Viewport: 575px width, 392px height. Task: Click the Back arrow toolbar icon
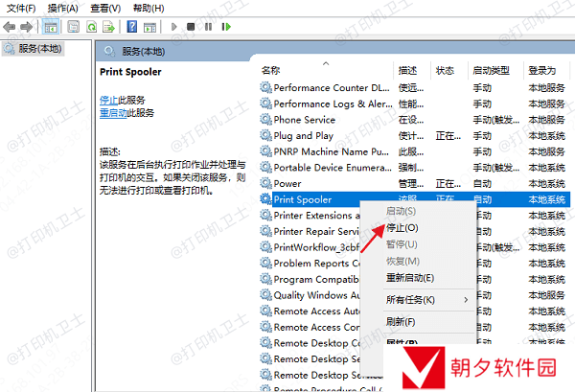[9, 27]
